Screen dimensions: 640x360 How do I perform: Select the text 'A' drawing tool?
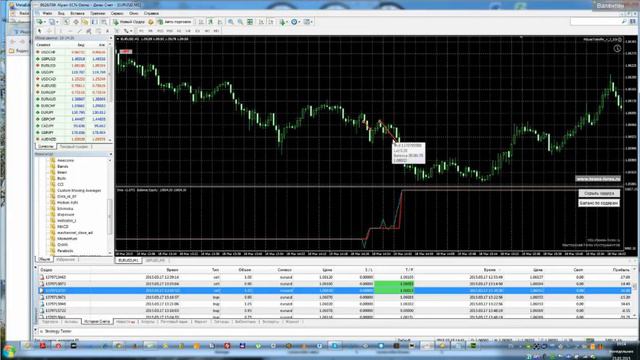pos(107,31)
